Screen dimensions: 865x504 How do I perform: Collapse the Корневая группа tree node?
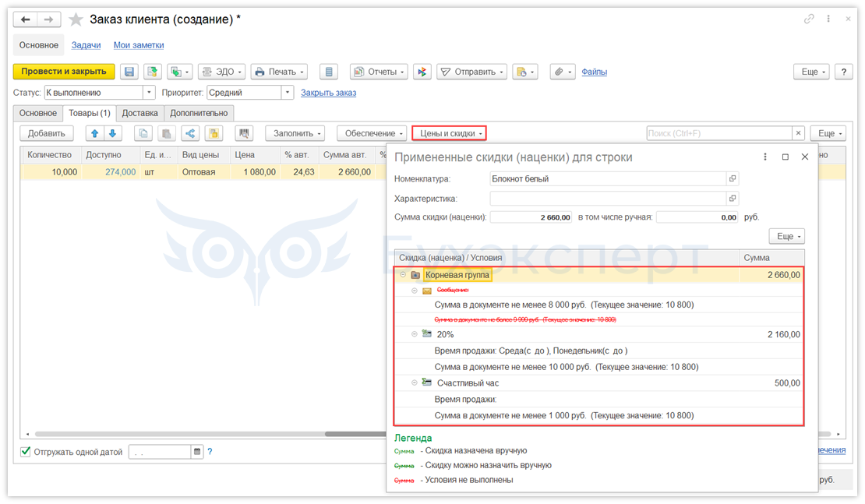[403, 275]
